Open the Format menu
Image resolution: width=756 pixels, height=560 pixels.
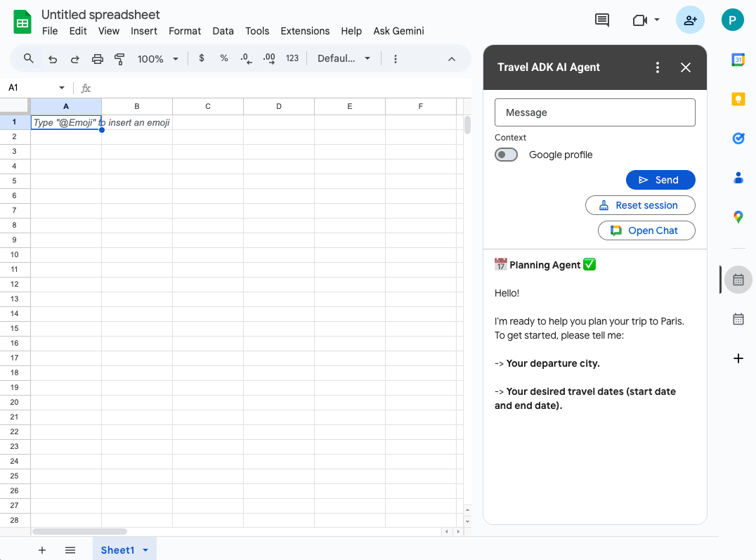(185, 31)
